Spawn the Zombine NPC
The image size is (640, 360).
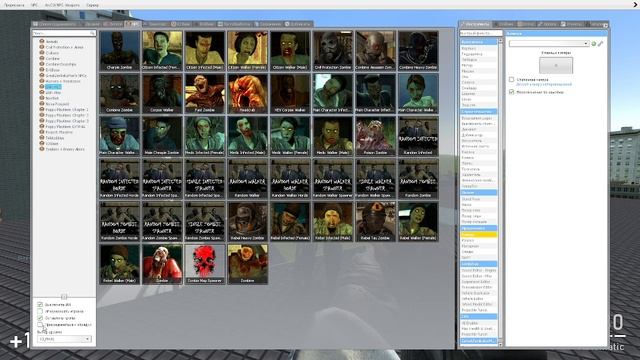(247, 264)
